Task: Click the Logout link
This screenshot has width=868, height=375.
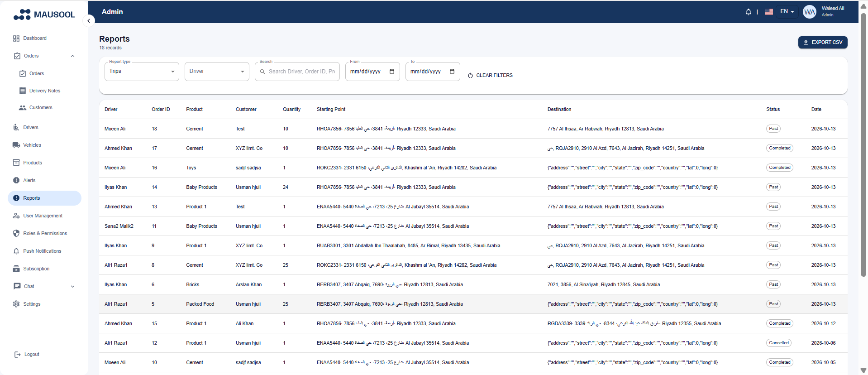Action: (x=32, y=354)
